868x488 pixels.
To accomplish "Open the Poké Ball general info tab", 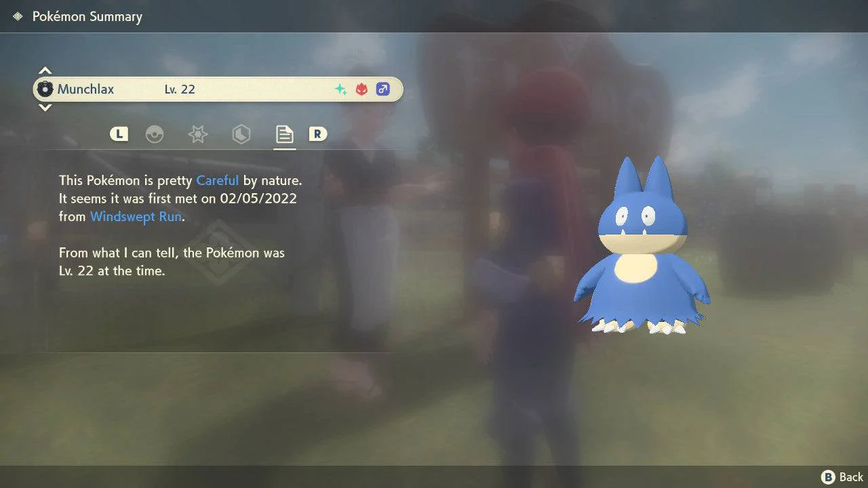I will (155, 134).
